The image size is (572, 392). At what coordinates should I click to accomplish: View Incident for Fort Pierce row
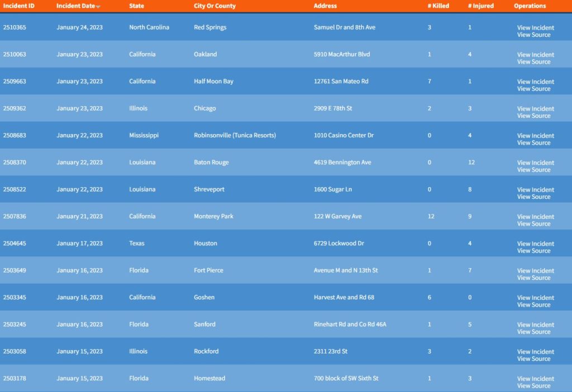tap(535, 271)
